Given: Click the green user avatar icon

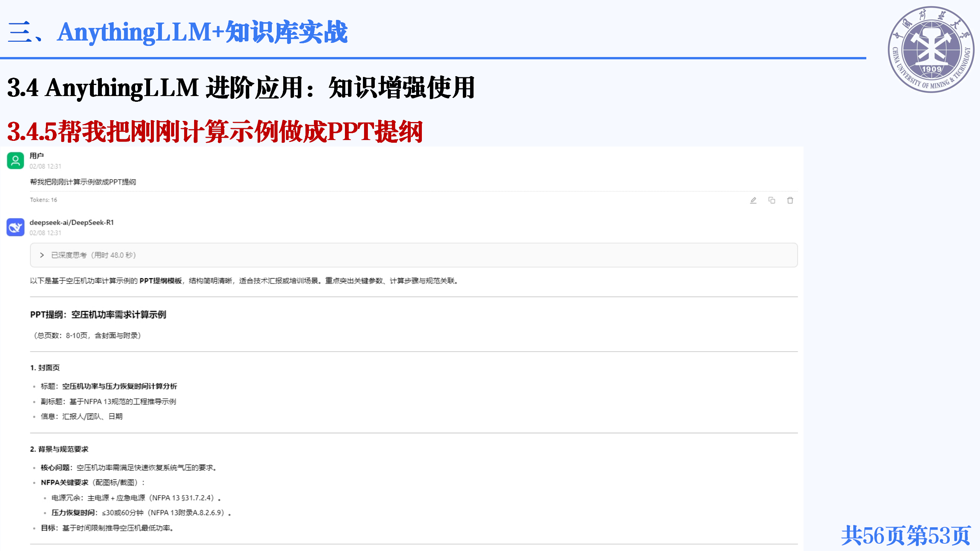Looking at the screenshot, I should click(15, 160).
